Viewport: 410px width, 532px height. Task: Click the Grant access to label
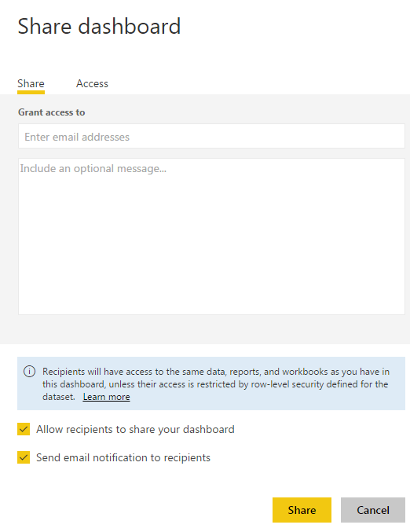click(x=52, y=112)
